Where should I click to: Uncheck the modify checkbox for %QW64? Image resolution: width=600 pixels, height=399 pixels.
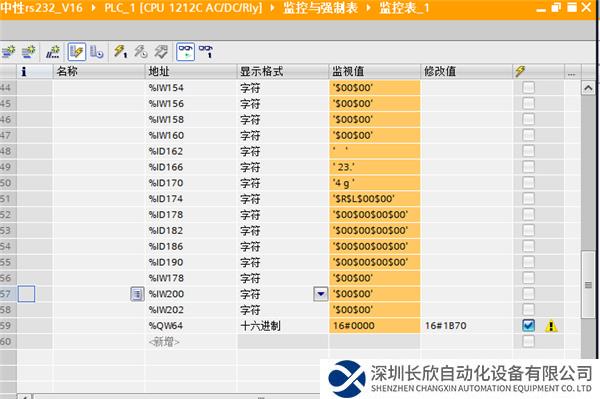click(528, 326)
